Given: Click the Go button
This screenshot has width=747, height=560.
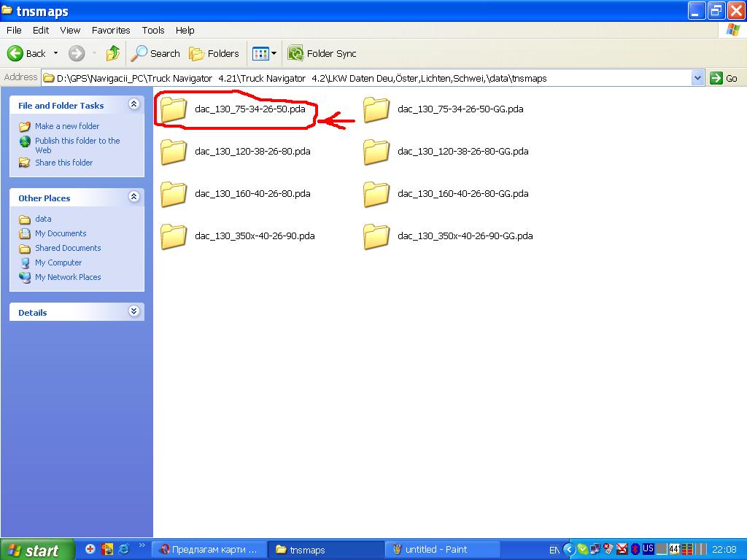Looking at the screenshot, I should [724, 78].
